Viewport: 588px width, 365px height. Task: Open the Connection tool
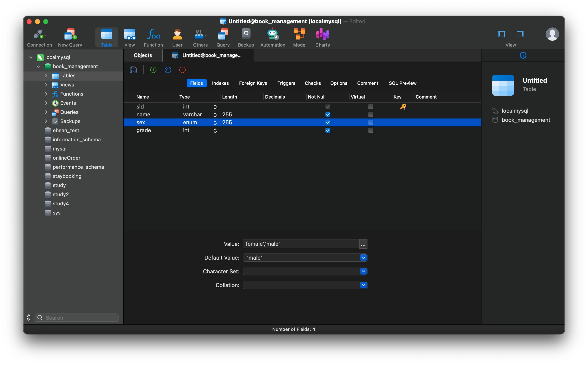[39, 37]
